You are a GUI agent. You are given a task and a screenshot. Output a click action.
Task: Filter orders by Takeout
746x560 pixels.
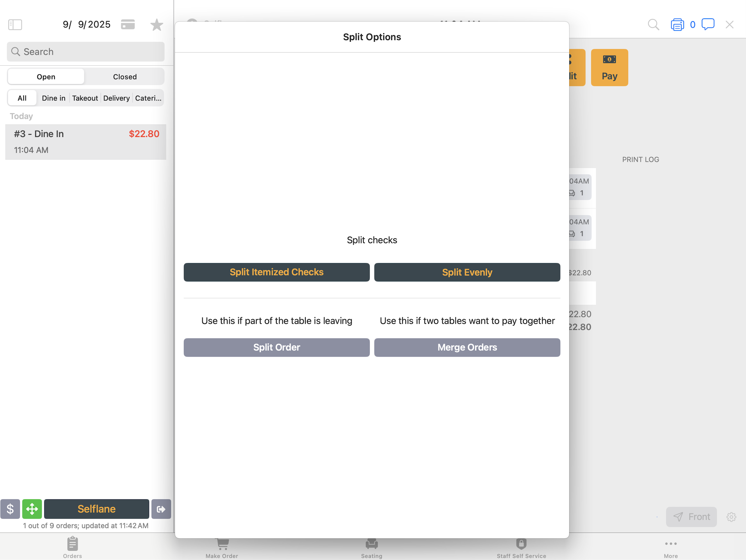click(x=85, y=98)
